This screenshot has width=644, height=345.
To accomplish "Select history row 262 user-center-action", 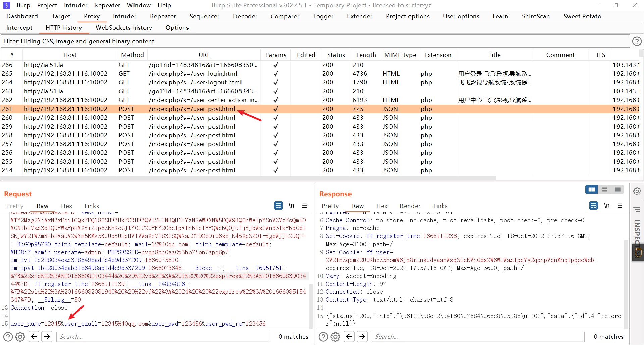I will click(320, 100).
